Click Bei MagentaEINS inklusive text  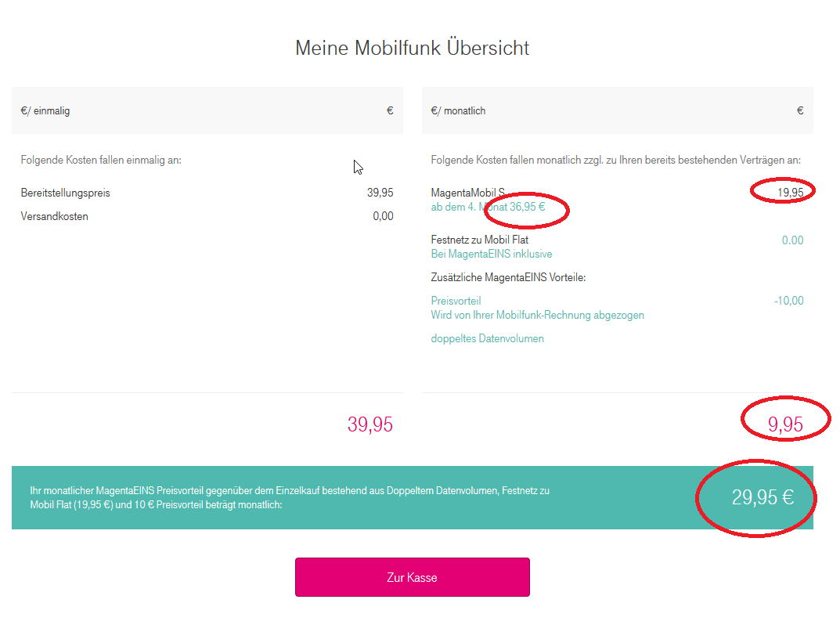point(492,254)
